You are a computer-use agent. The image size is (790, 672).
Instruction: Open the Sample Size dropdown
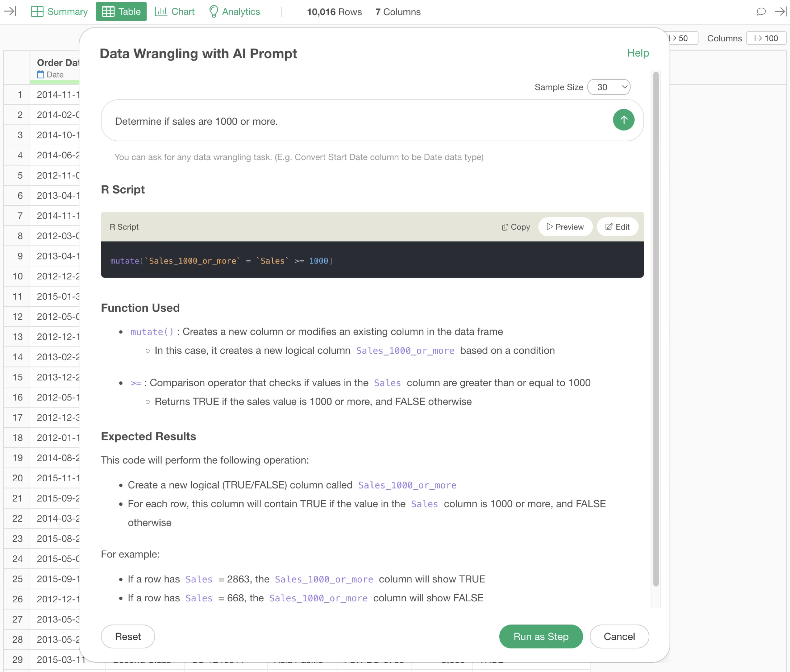[609, 87]
